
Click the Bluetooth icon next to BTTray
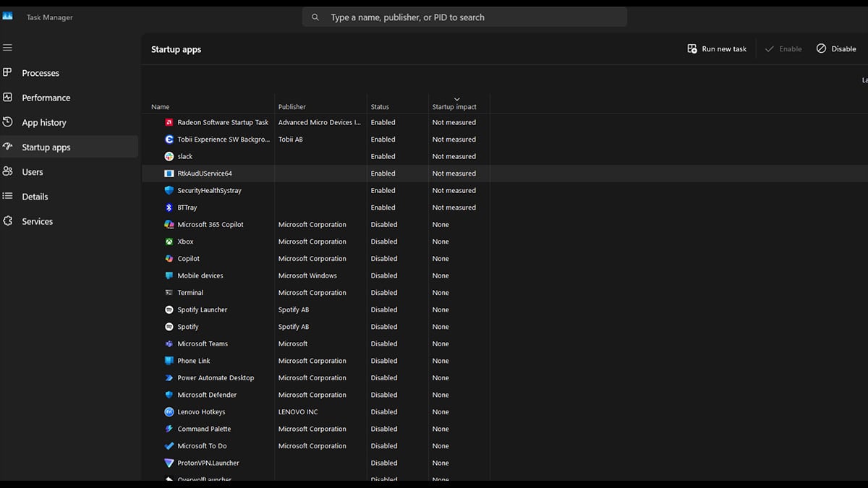pyautogui.click(x=169, y=207)
